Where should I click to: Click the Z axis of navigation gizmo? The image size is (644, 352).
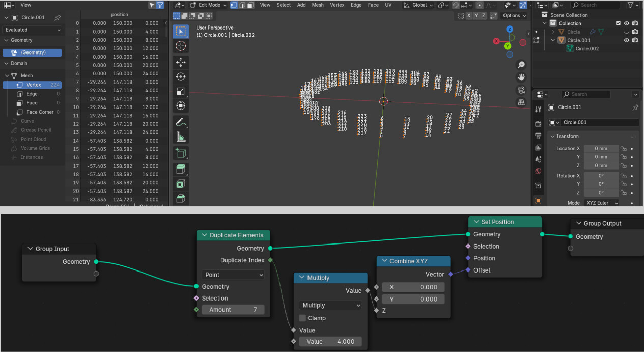[x=510, y=30]
